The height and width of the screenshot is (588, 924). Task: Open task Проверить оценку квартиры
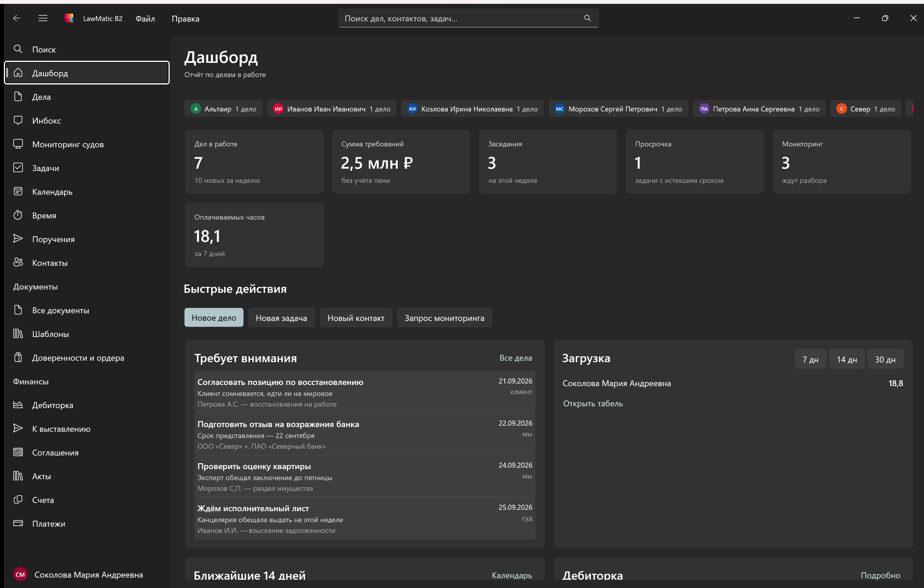click(365, 477)
